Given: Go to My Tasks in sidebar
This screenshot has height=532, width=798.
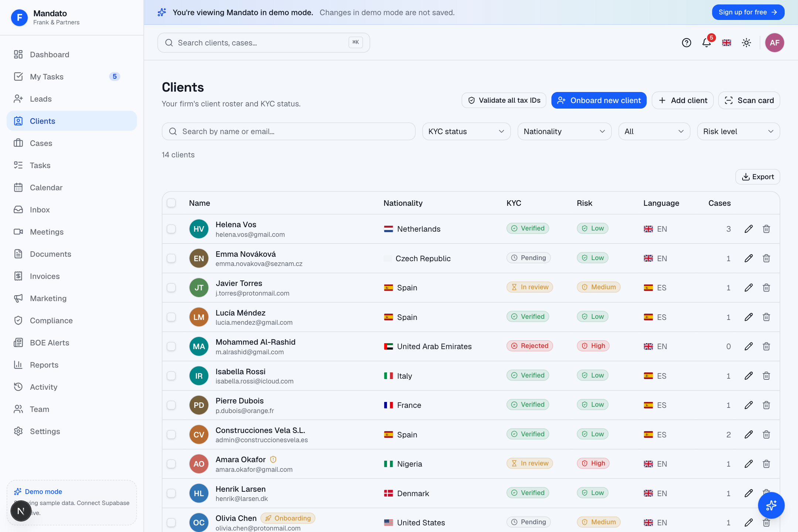Looking at the screenshot, I should [x=72, y=76].
